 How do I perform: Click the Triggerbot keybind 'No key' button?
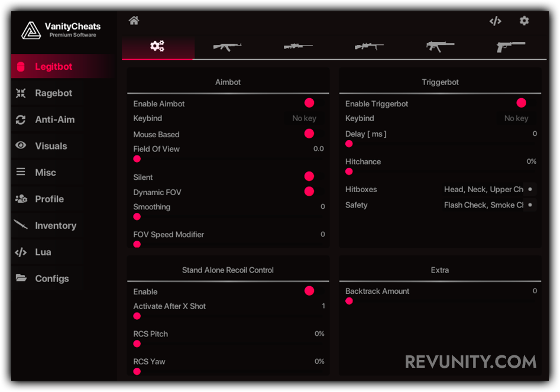tap(516, 119)
